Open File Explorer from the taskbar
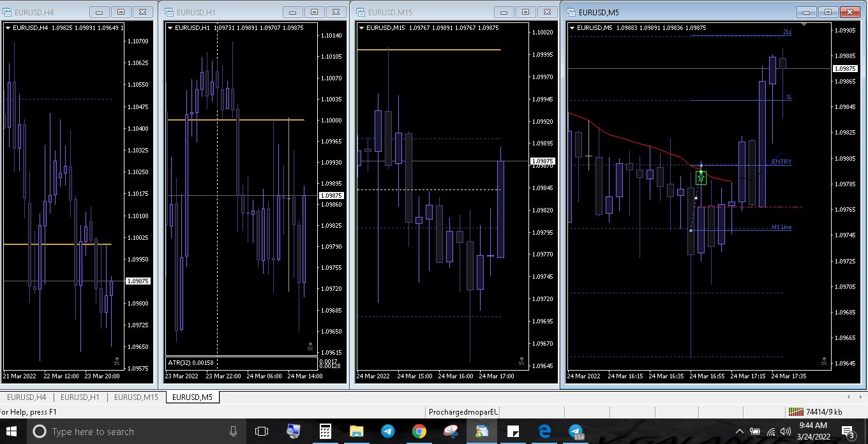This screenshot has height=444, width=868. point(356,431)
